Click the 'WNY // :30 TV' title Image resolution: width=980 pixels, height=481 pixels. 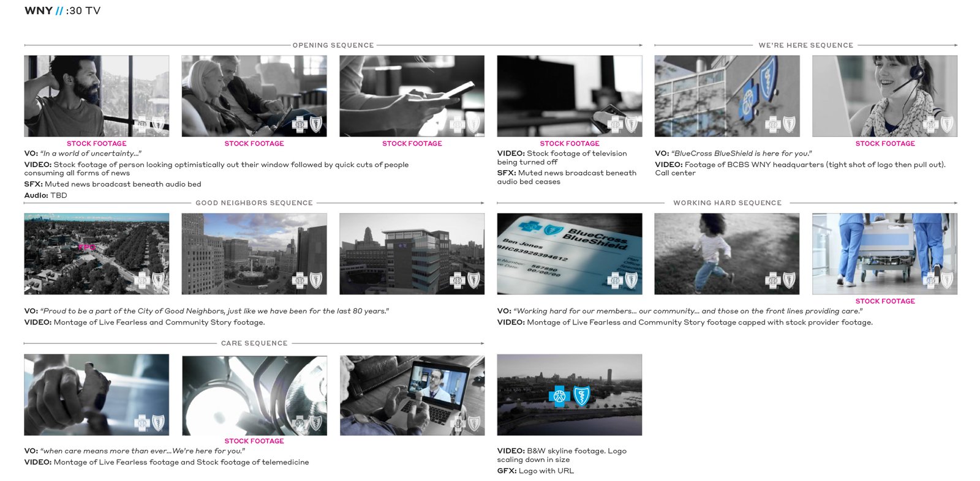point(62,10)
